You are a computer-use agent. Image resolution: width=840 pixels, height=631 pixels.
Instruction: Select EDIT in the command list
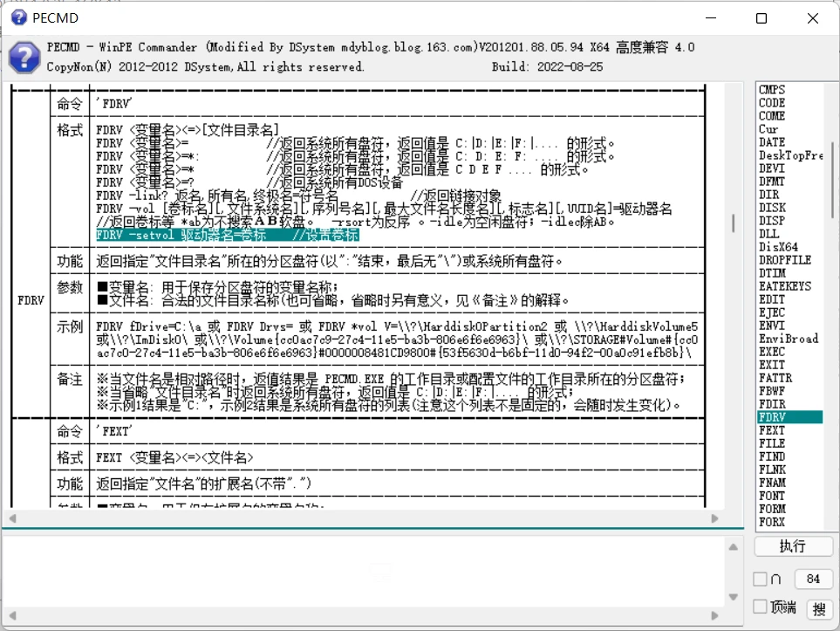coord(772,299)
